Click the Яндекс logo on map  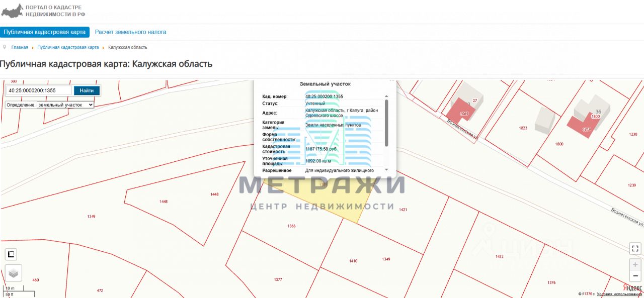point(632,287)
